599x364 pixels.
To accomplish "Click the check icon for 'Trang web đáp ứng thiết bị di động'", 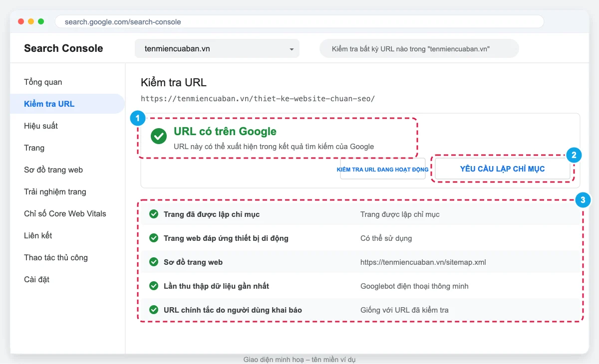I will (154, 238).
